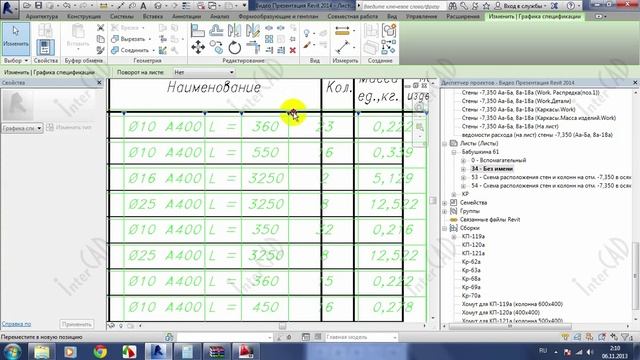Viewport: 640px width, 360px height.
Task: Open the Главная модель dropdown in status bar
Action: coord(361,337)
